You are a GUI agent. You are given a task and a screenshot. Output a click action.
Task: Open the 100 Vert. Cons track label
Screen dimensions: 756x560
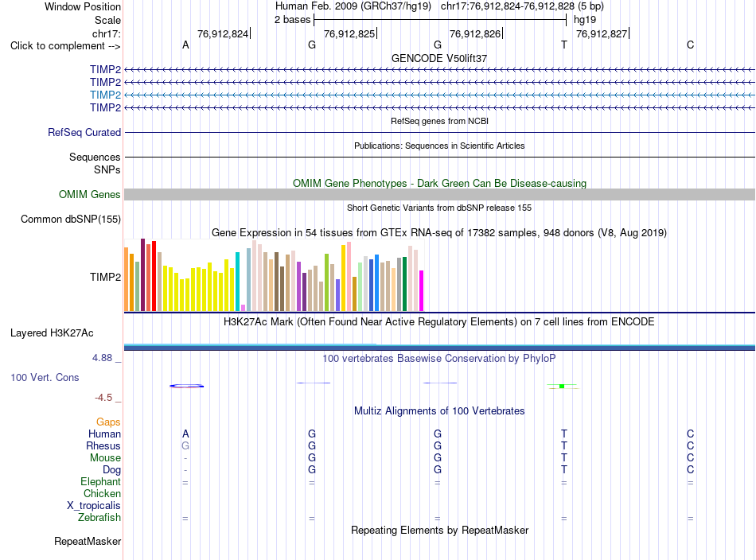(45, 377)
